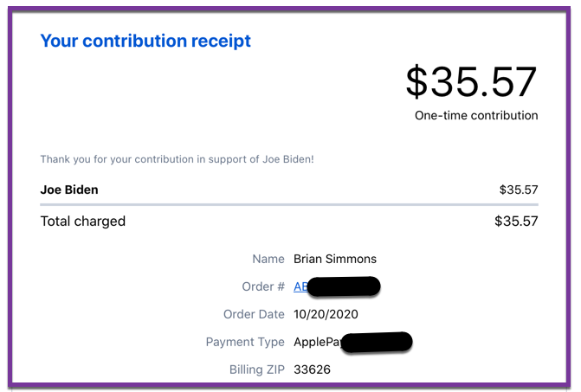Viewport: 581px width, 392px height.
Task: Open the redacted order number link
Action: 300,286
